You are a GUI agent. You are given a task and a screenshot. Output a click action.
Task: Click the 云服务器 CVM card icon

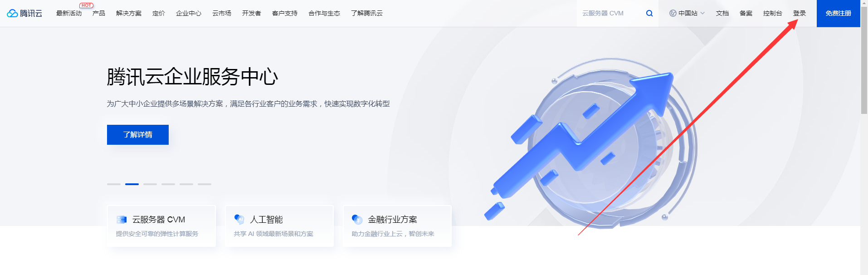122,220
